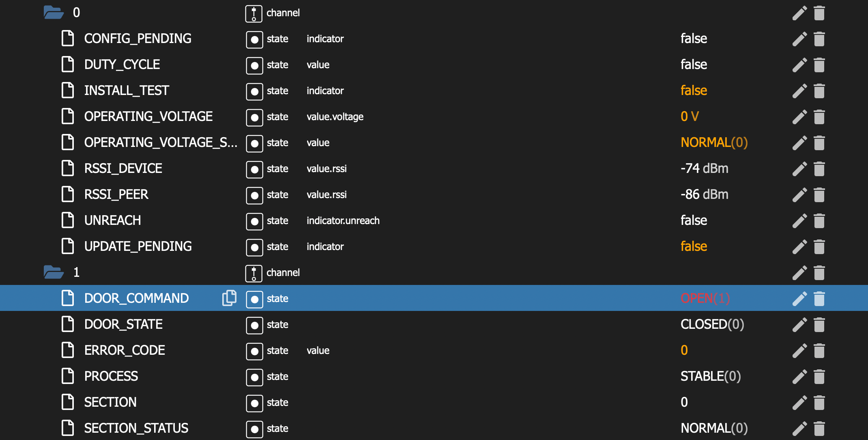This screenshot has width=868, height=440.
Task: Edit the SECTION_STATUS object
Action: pos(799,428)
